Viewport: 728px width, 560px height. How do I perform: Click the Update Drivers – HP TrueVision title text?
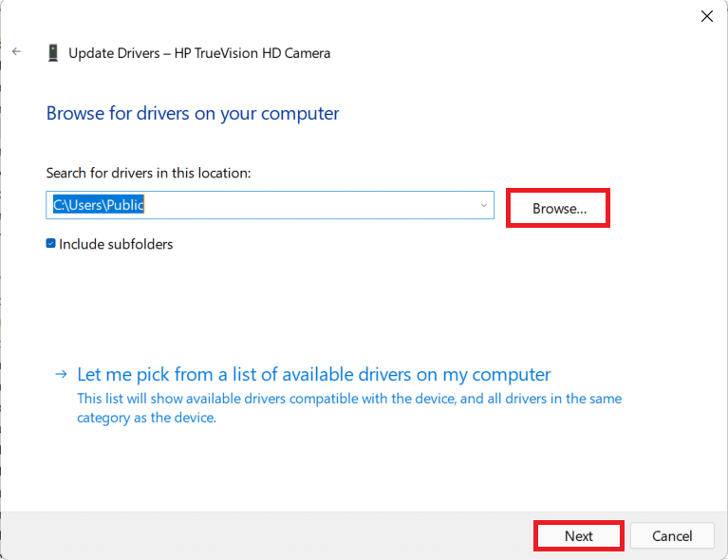click(199, 53)
